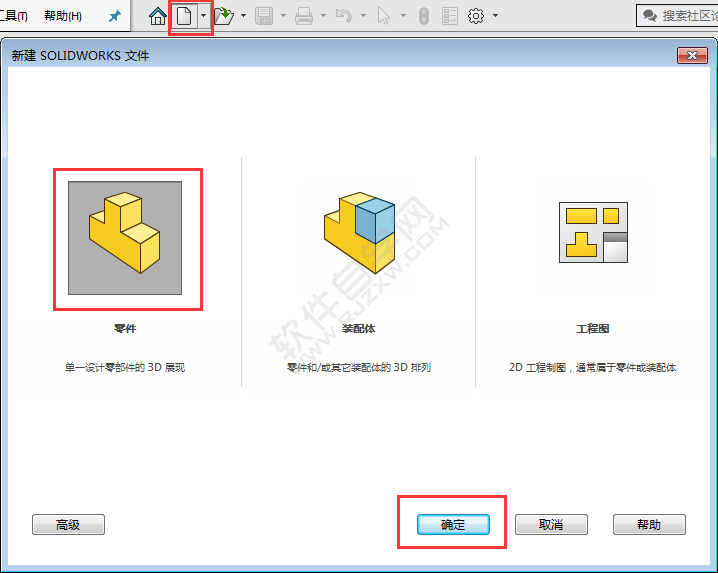This screenshot has width=718, height=573.
Task: Expand the Select tool dropdown arrow
Action: [x=403, y=16]
